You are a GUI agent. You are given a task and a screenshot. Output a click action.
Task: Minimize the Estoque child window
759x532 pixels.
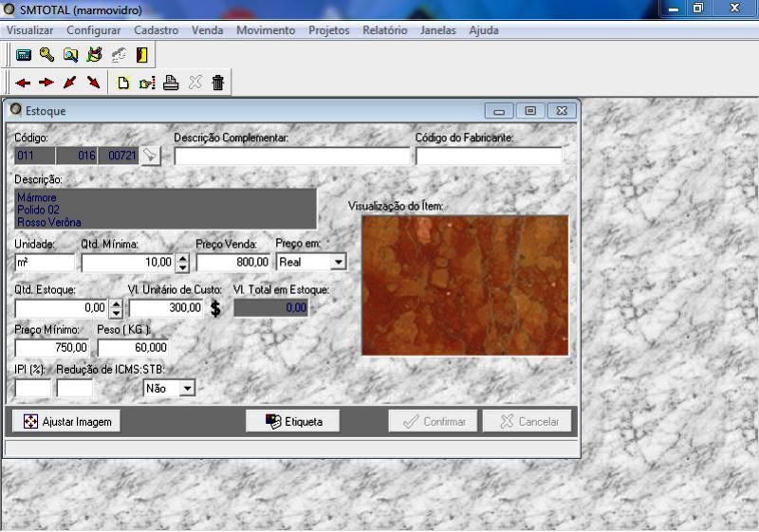coord(499,111)
